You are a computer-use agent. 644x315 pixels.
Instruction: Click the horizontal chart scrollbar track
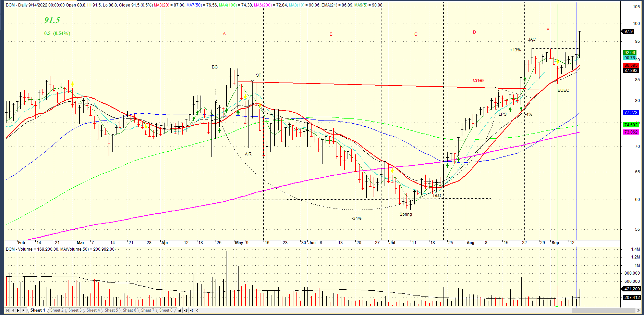(x=411, y=310)
